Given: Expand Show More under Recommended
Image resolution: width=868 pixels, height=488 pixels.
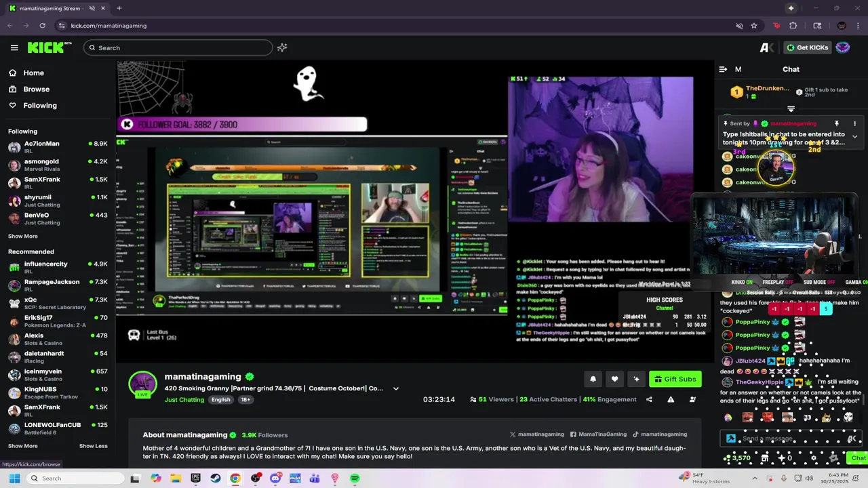Looking at the screenshot, I should [x=22, y=446].
